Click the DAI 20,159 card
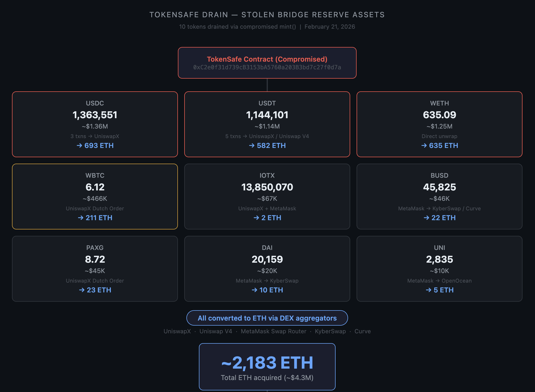 267,268
